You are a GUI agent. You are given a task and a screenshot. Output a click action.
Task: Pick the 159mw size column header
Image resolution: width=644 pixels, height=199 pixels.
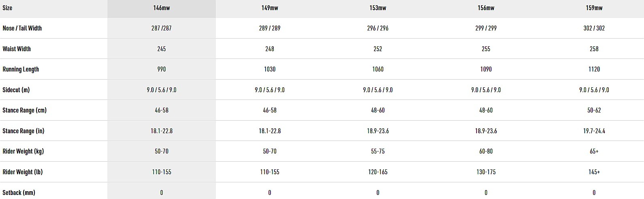(x=594, y=8)
